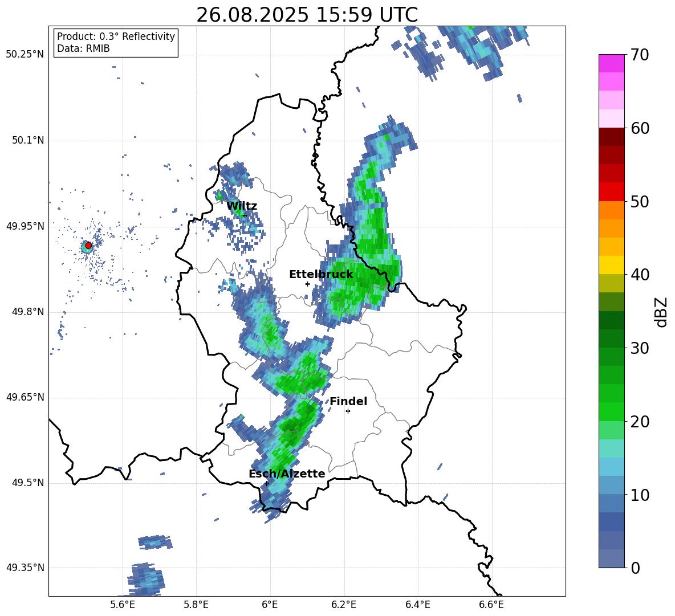The width and height of the screenshot is (675, 616).
Task: Click the 49.35°N latitude label
Action: click(25, 568)
